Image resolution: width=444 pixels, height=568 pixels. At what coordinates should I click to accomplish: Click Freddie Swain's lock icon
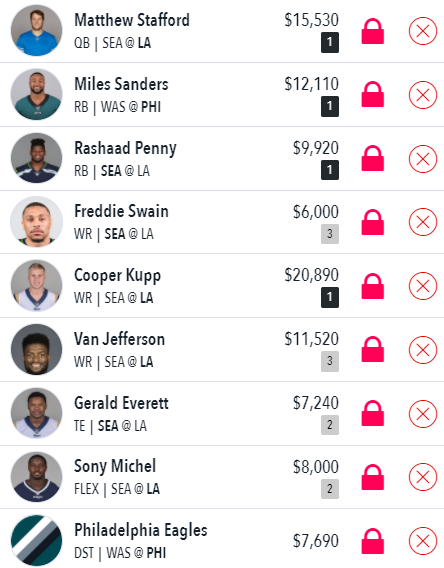(x=373, y=222)
